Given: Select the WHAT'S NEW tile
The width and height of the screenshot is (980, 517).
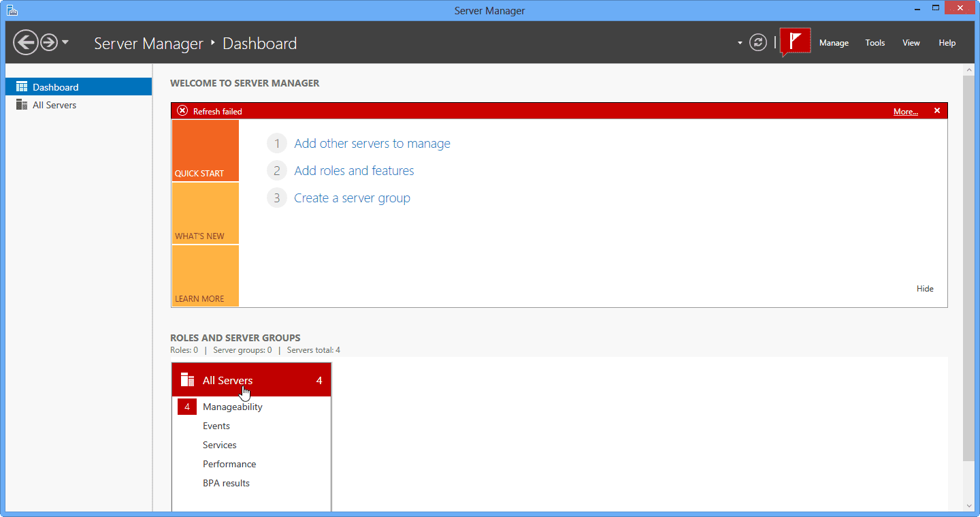Looking at the screenshot, I should (206, 213).
